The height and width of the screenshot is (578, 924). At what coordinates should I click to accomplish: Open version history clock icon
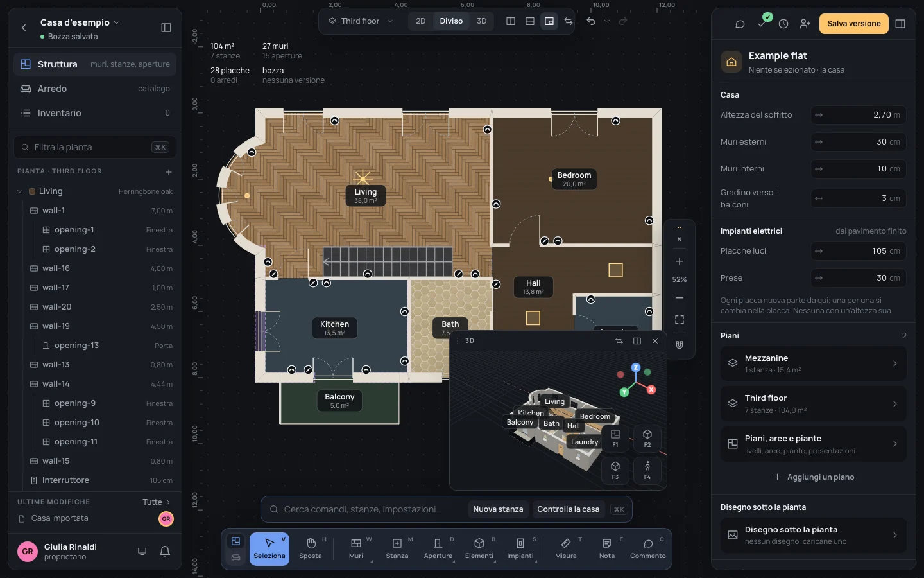click(783, 24)
